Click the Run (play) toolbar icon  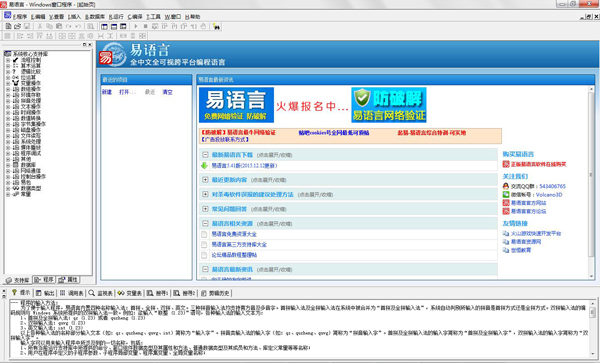pos(135,26)
